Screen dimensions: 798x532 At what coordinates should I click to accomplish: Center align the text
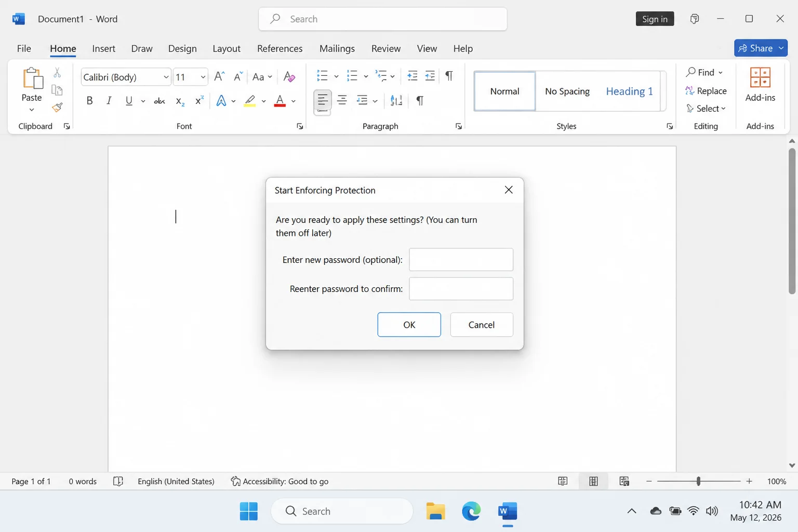[342, 100]
